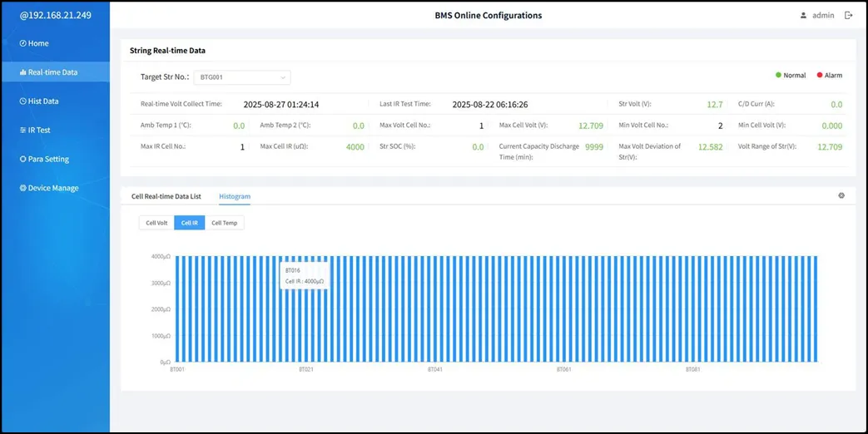Show the Cell Volt histogram
This screenshot has height=434, width=868.
pyautogui.click(x=156, y=223)
